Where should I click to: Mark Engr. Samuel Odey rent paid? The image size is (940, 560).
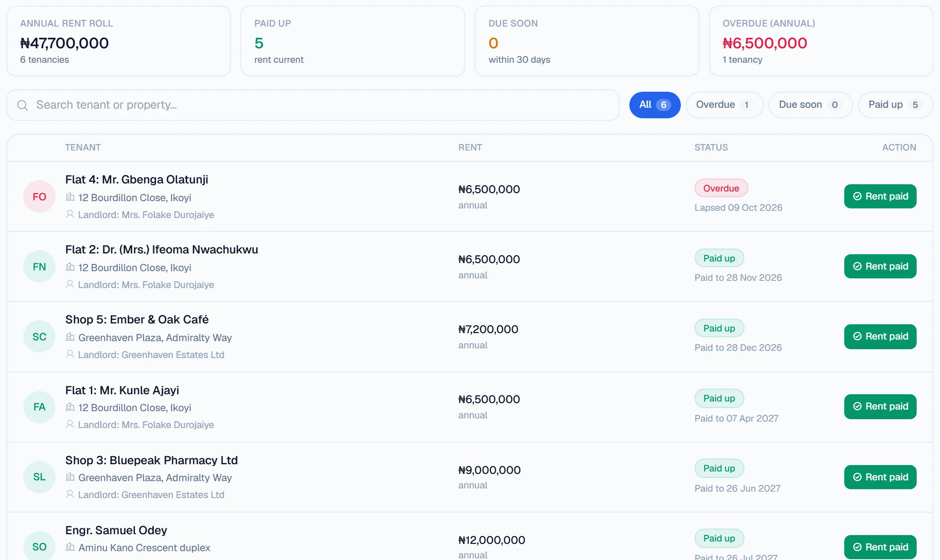[x=880, y=547]
